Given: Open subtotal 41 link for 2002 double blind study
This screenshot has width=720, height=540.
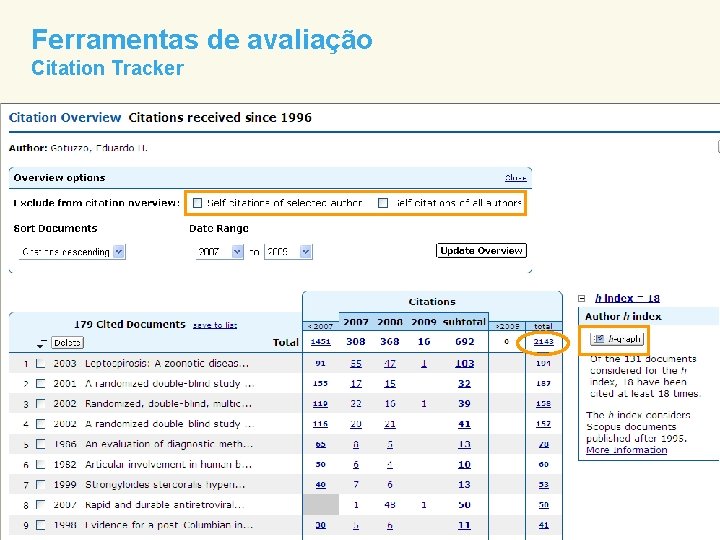Looking at the screenshot, I should click(464, 424).
